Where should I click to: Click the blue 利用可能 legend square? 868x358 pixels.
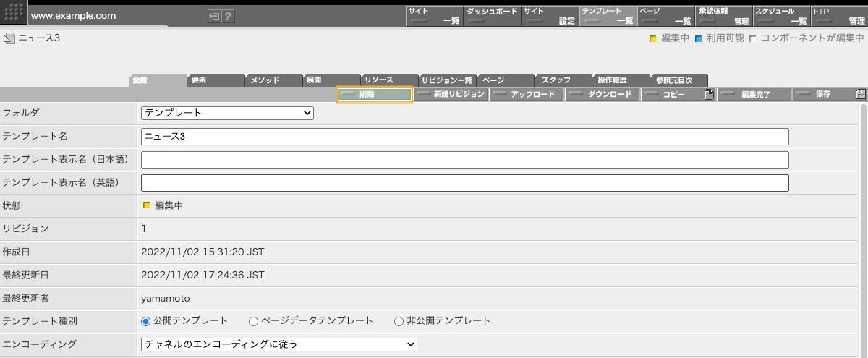(699, 38)
